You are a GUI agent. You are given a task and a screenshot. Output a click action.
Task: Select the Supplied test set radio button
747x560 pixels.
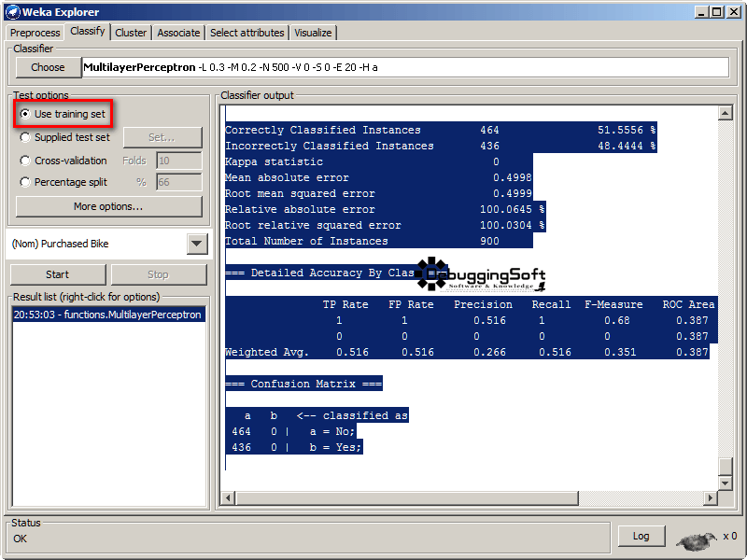25,137
